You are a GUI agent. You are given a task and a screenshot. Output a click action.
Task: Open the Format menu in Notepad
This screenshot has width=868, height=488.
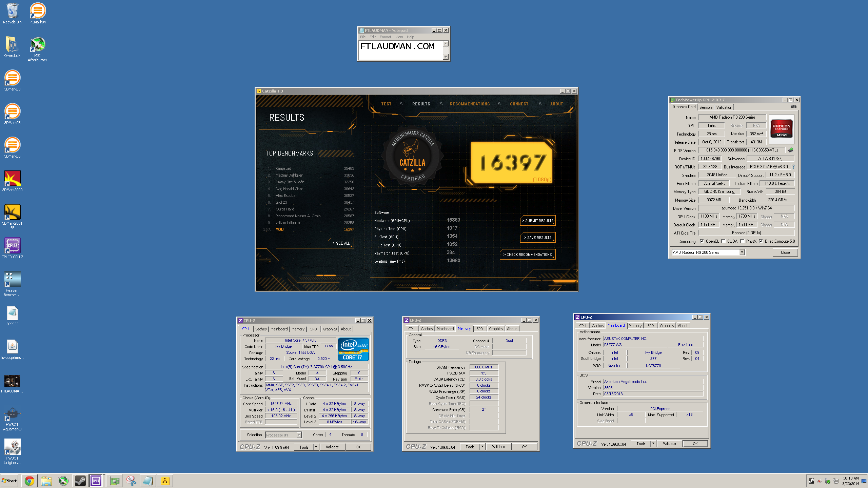click(386, 37)
